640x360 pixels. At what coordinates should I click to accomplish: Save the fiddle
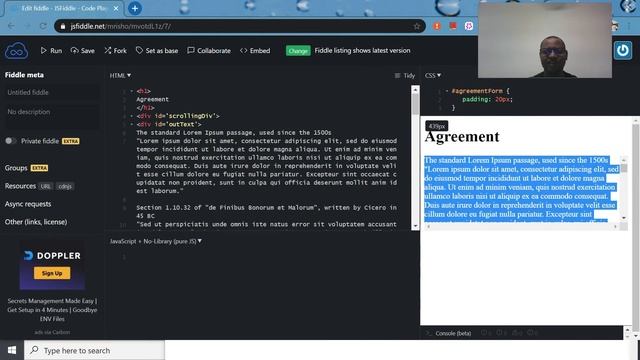(x=82, y=51)
